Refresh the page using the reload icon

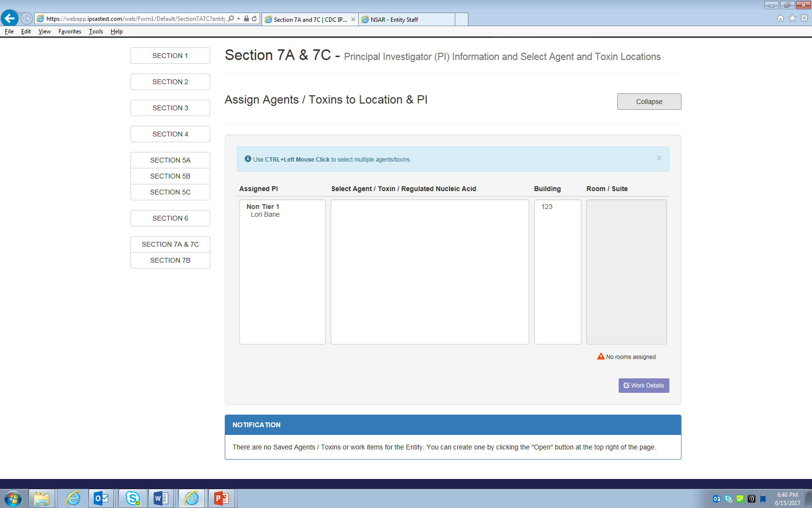(254, 19)
